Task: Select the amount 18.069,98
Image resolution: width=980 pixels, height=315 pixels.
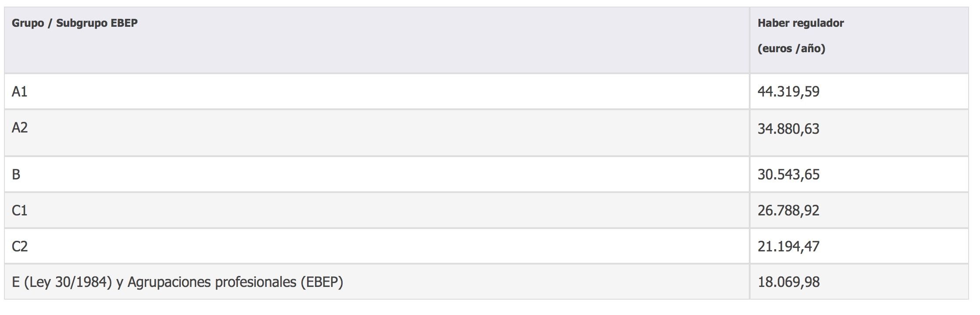Action: (788, 282)
